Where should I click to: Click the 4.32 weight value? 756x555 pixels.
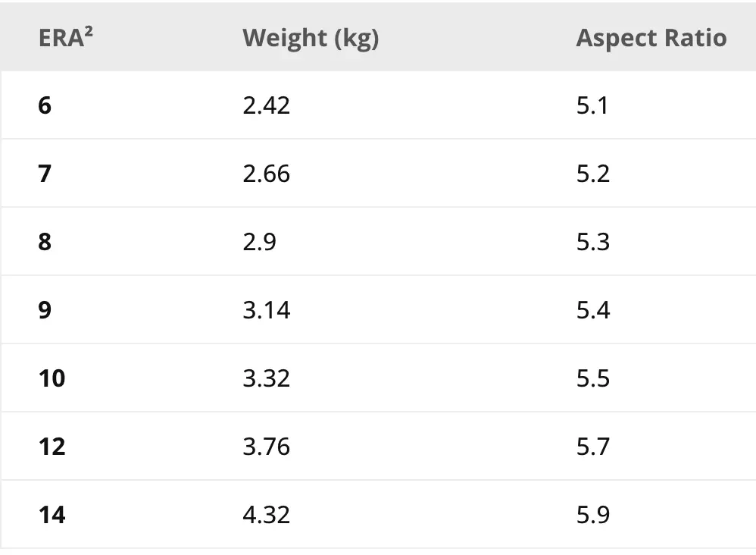(x=266, y=515)
